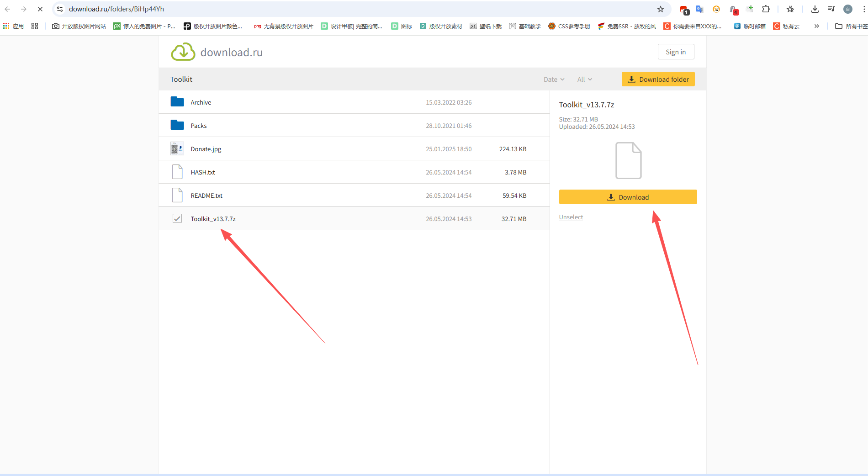Viewport: 868px width, 476px height.
Task: Open the 临时邮箱 bookmark
Action: pyautogui.click(x=750, y=26)
